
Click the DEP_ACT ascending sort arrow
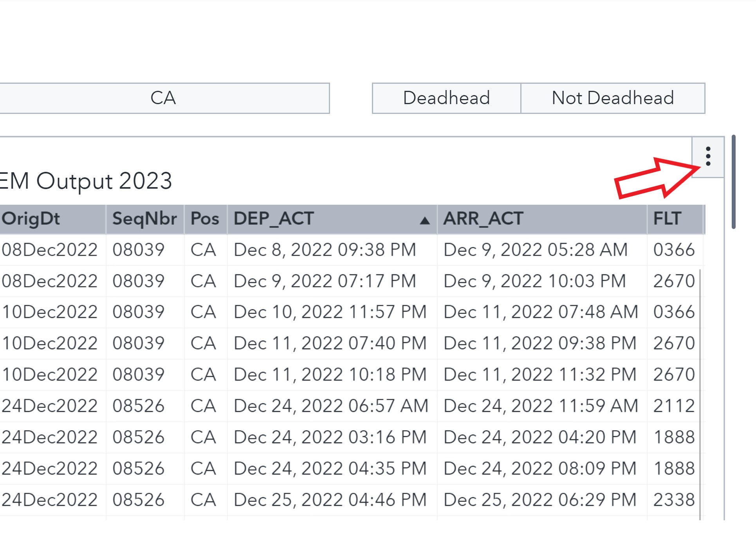[425, 221]
